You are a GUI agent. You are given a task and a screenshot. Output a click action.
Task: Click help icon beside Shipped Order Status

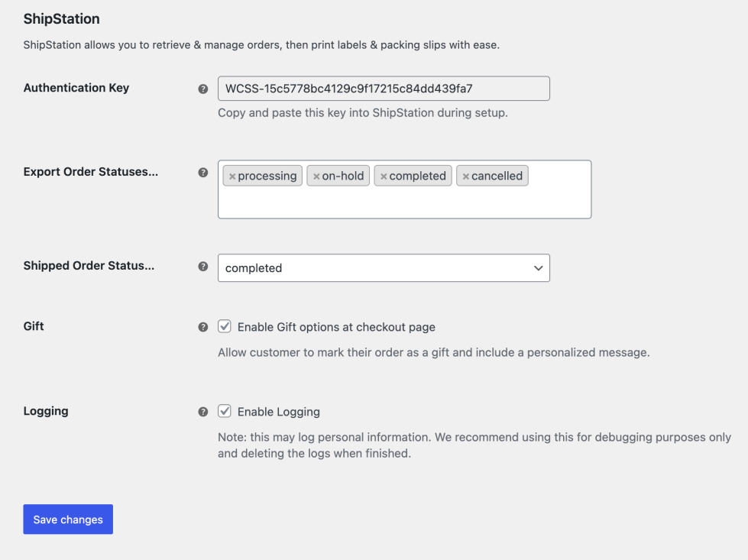[202, 266]
